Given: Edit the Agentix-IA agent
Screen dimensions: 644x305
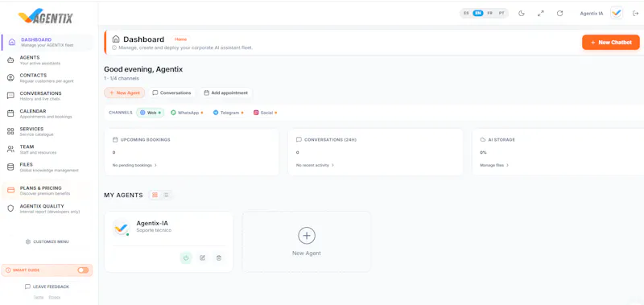Looking at the screenshot, I should coord(203,258).
